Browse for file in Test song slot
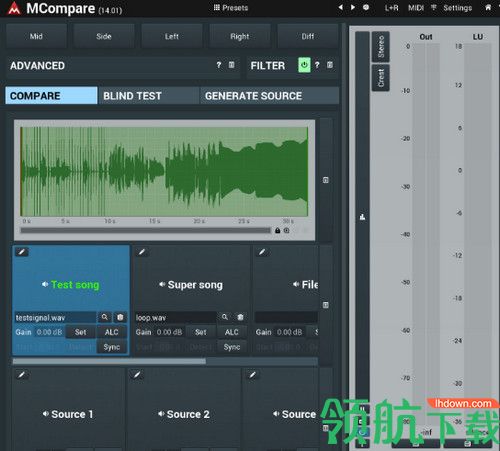Image resolution: width=500 pixels, height=451 pixels. [105, 317]
